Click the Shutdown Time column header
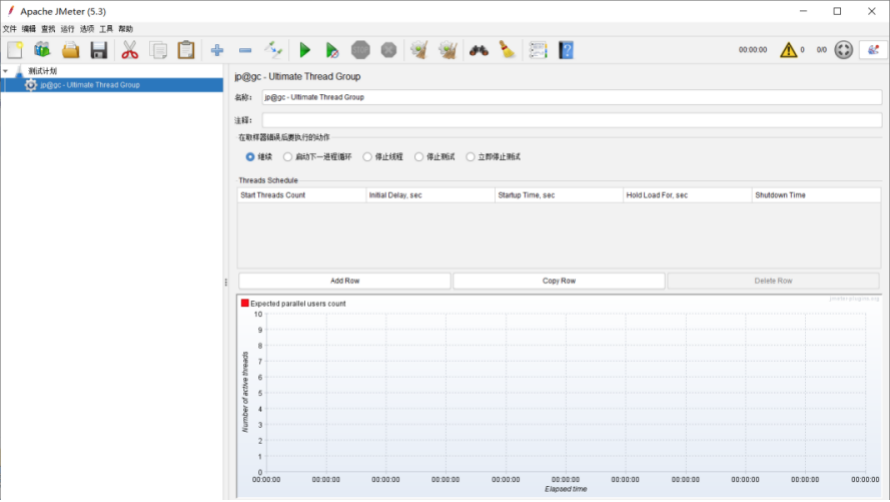The height and width of the screenshot is (502, 890). click(816, 195)
